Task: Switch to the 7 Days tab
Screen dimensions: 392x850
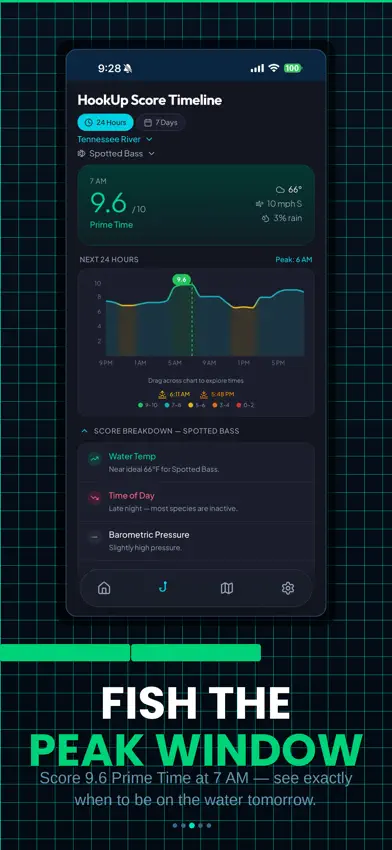Action: [160, 123]
